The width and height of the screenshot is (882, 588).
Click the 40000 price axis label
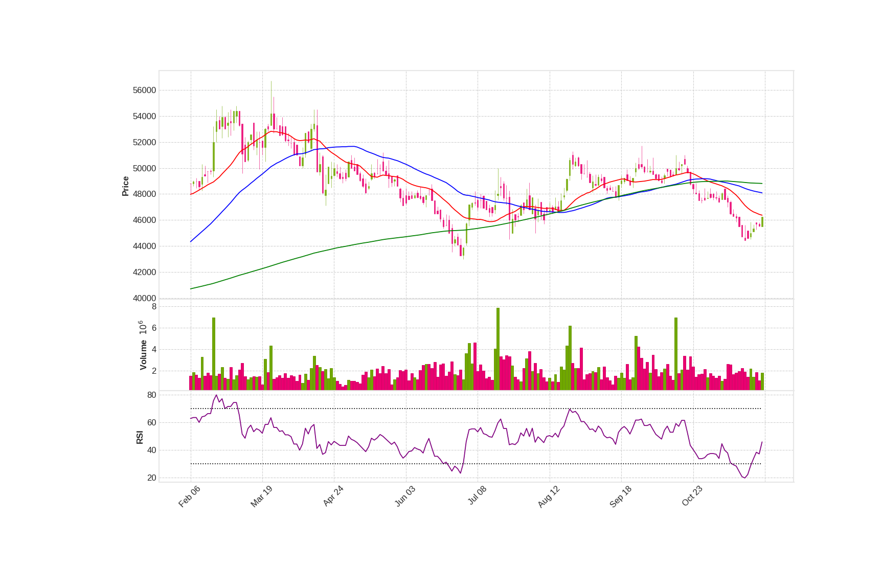pyautogui.click(x=144, y=299)
